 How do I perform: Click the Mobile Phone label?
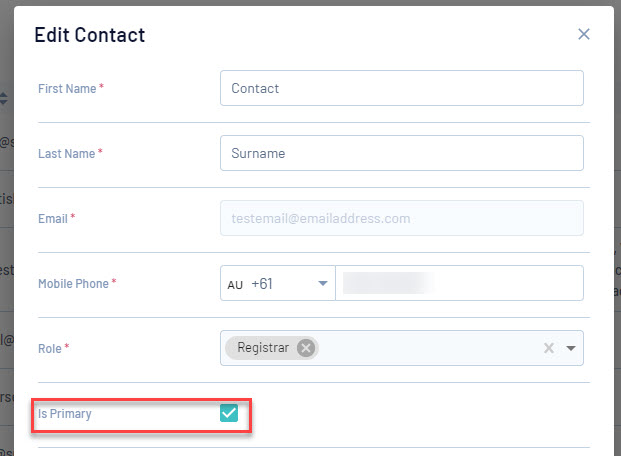[x=73, y=284]
